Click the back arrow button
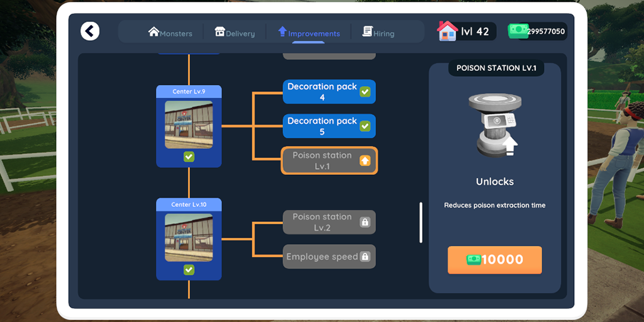Screen dimensions: 644x322 pyautogui.click(x=90, y=31)
